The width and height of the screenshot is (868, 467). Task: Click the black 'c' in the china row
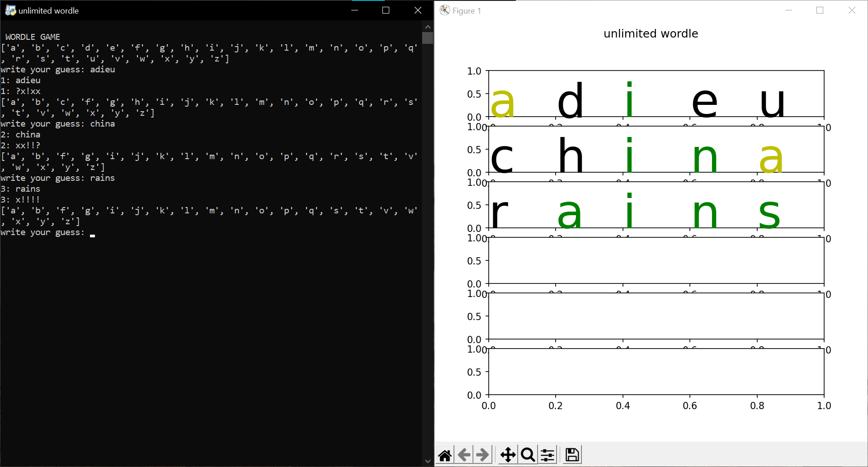[502, 159]
